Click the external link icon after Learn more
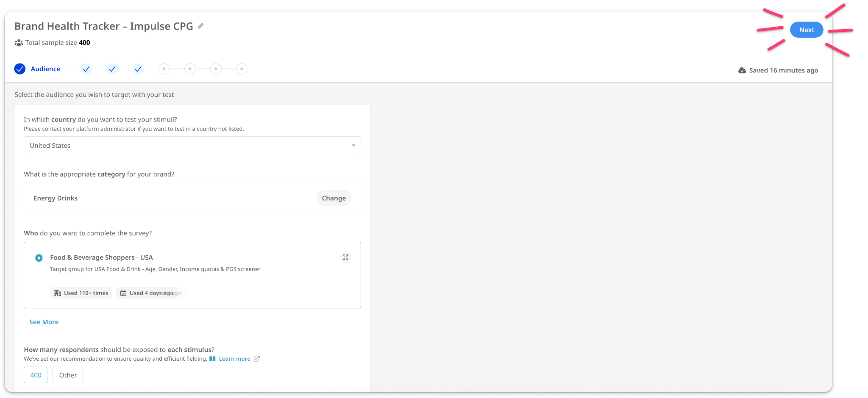This screenshot has height=398, width=868. tap(256, 359)
